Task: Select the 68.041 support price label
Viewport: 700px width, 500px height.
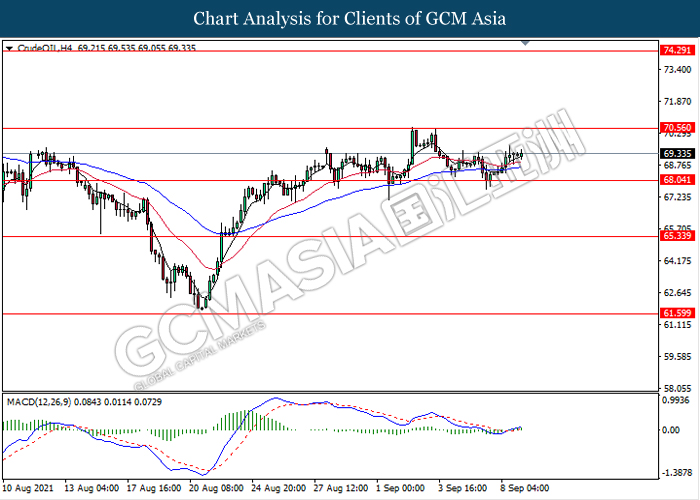Action: tap(676, 181)
